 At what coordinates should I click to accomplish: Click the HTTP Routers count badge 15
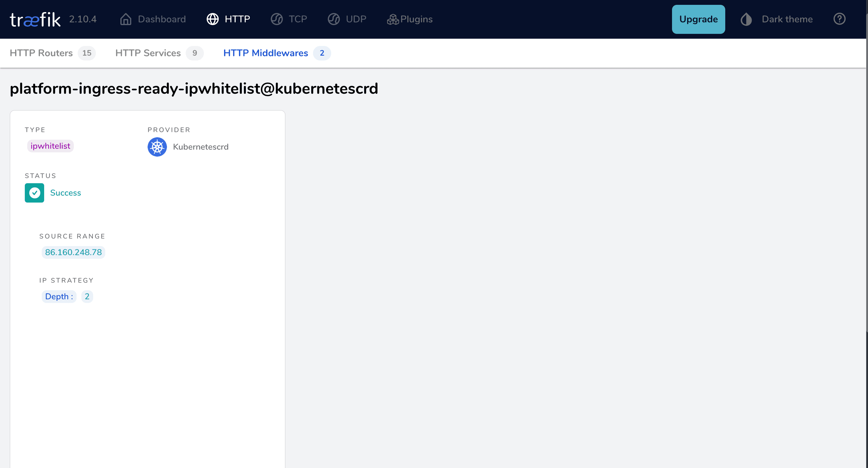pyautogui.click(x=86, y=53)
